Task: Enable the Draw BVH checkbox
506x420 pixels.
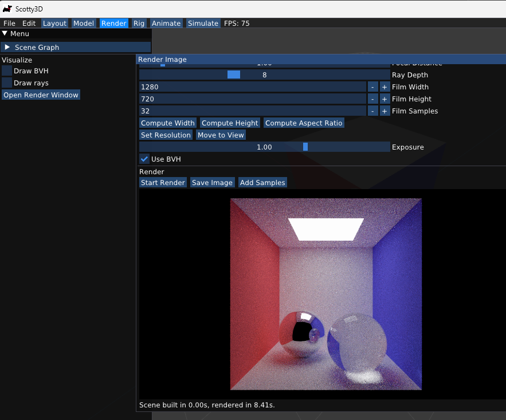Action: (7, 71)
